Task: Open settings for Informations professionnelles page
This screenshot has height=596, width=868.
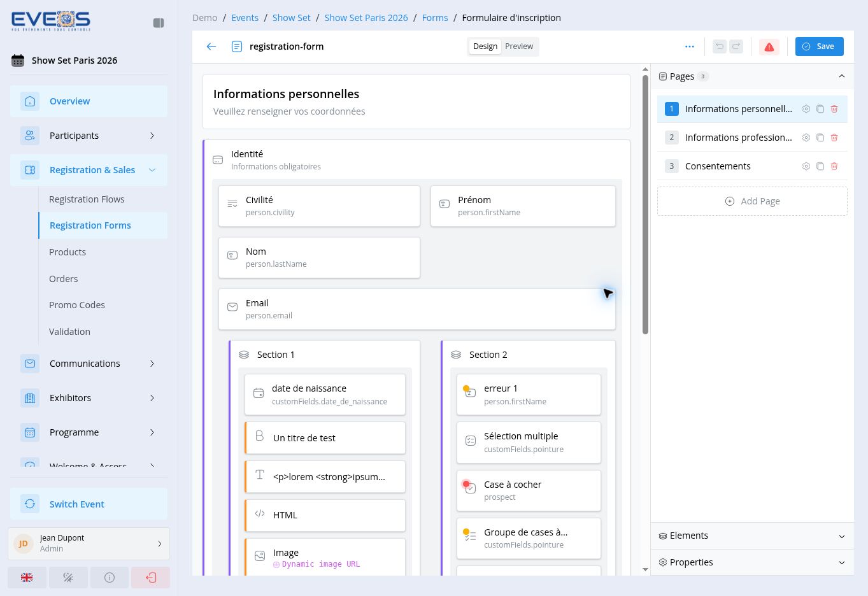Action: pos(806,138)
